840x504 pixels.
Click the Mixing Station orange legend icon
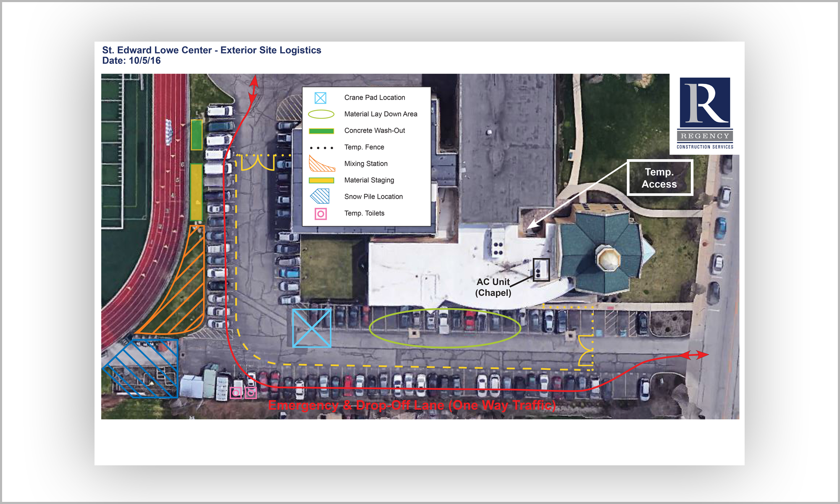pyautogui.click(x=322, y=163)
